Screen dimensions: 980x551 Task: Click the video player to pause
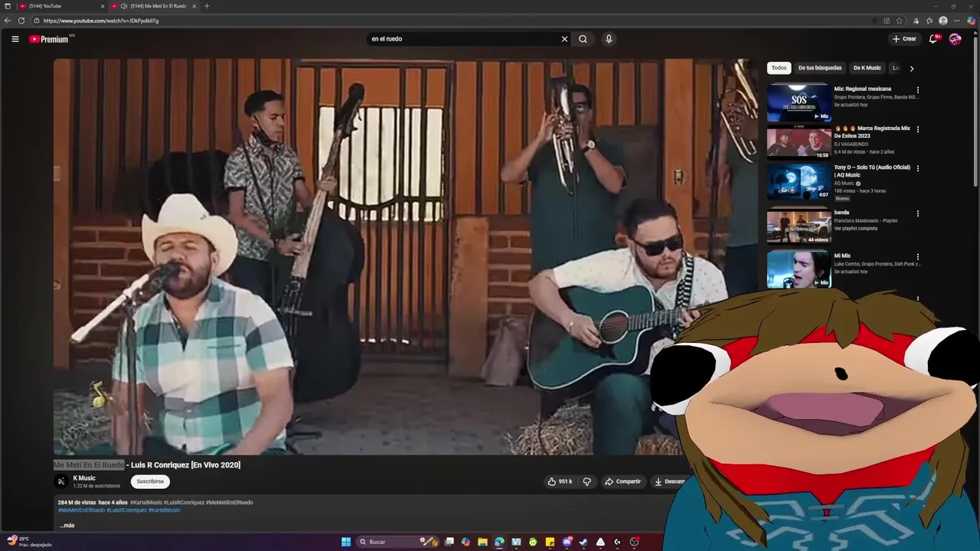point(406,256)
